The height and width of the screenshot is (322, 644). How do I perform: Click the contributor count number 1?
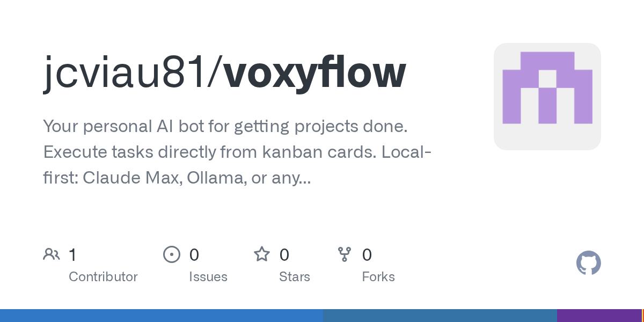coord(72,254)
